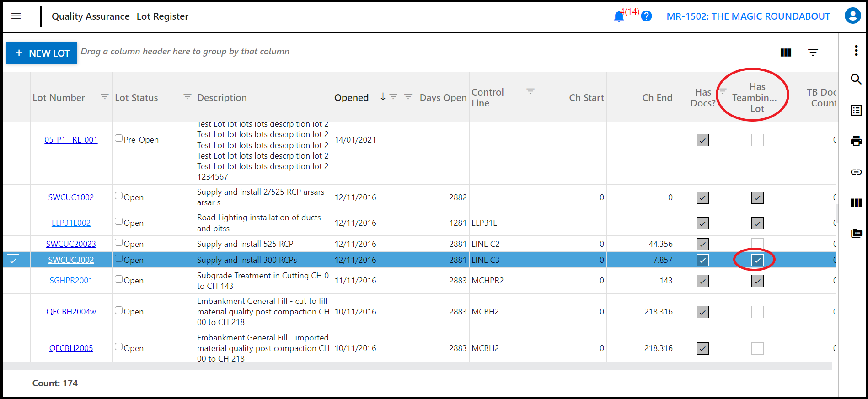
Task: Open the user account avatar menu
Action: [852, 16]
